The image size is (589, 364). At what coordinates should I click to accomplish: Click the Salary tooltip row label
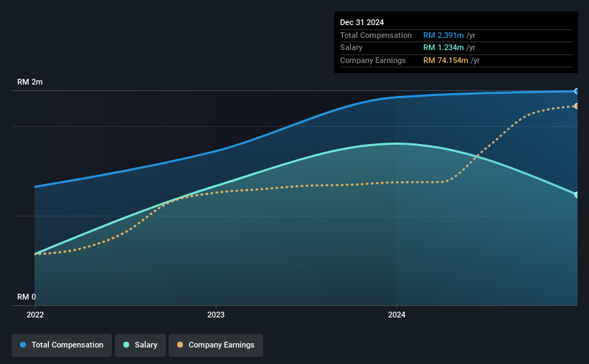click(352, 48)
